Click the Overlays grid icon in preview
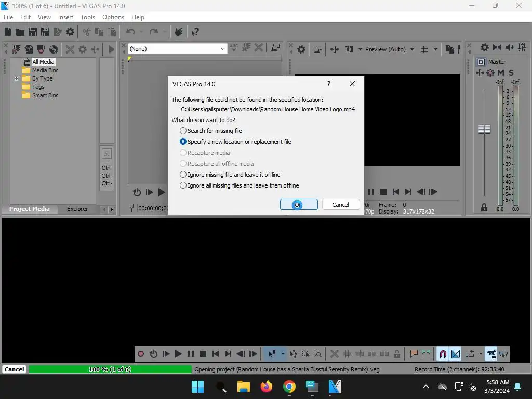This screenshot has height=399, width=532. point(424,49)
